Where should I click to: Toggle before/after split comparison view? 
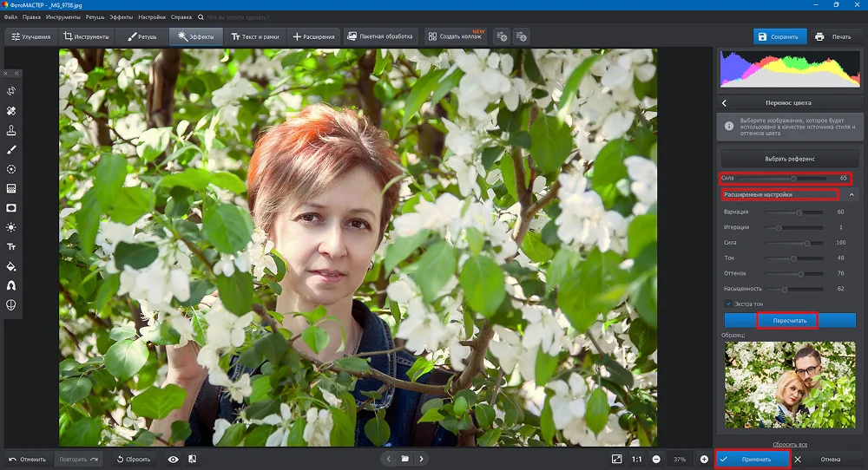pyautogui.click(x=192, y=459)
